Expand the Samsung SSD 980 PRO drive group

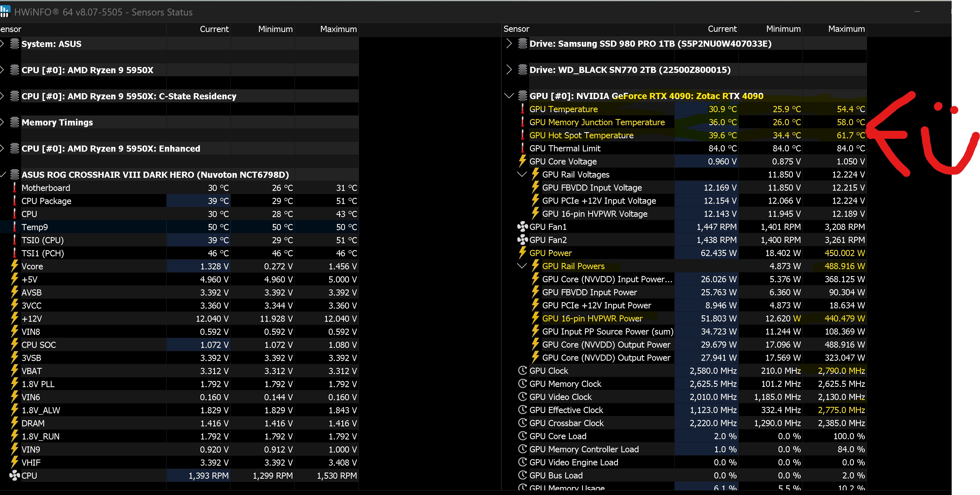(509, 43)
